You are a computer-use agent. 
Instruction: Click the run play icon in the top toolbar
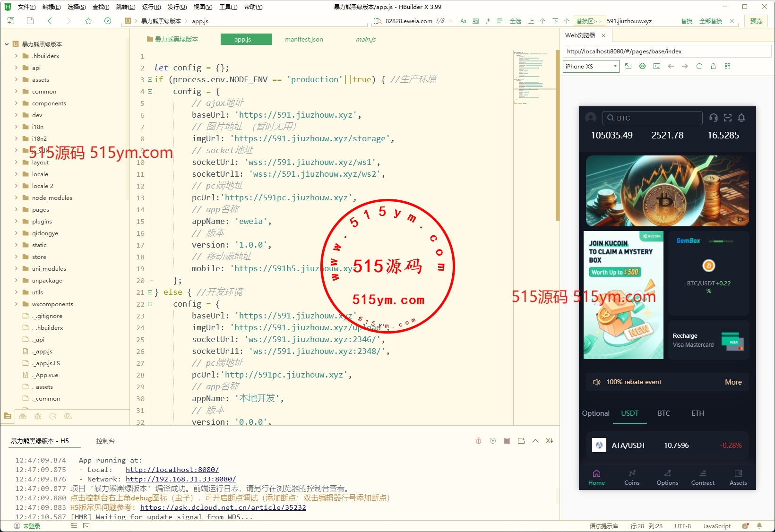tap(108, 21)
